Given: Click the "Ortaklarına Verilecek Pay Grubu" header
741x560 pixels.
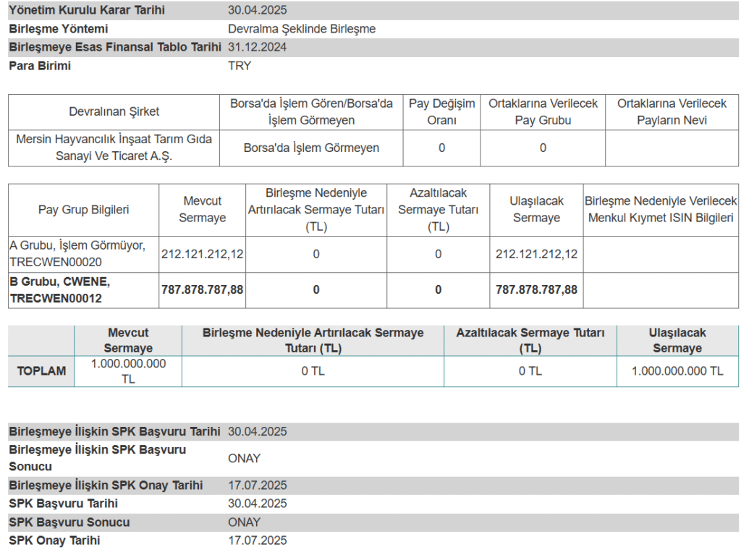Looking at the screenshot, I should (543, 111).
